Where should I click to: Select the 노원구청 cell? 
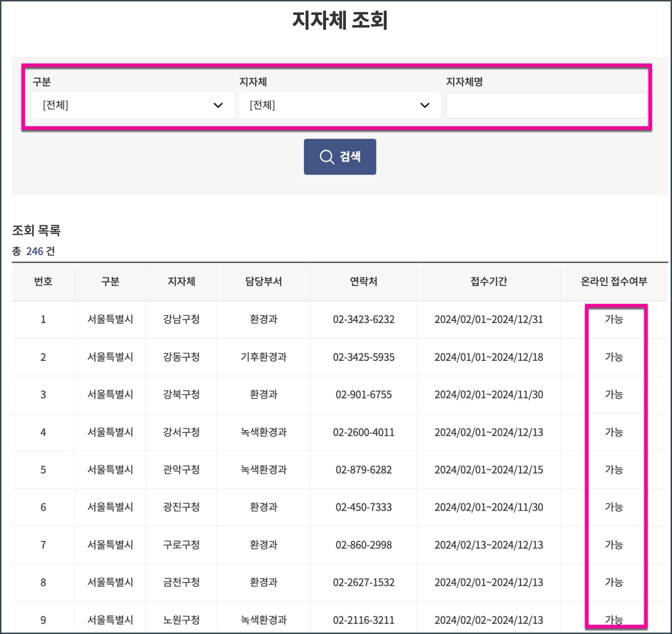[x=181, y=620]
